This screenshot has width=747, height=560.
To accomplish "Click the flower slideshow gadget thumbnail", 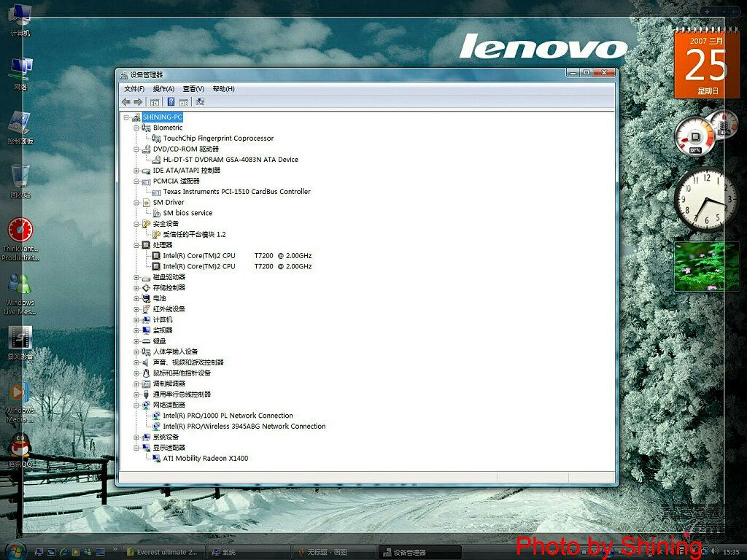I will click(x=706, y=266).
